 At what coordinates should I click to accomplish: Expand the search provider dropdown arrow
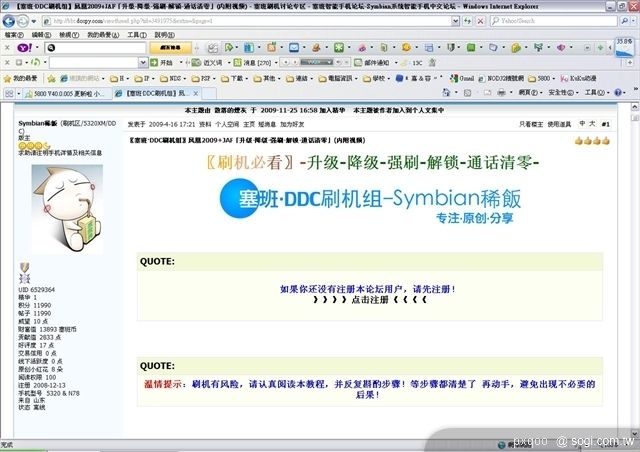click(633, 21)
